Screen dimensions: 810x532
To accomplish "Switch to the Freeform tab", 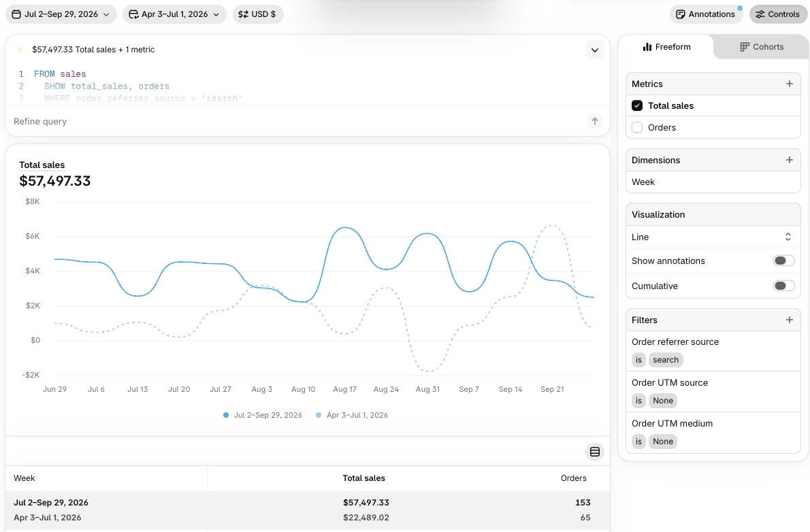I will click(666, 47).
